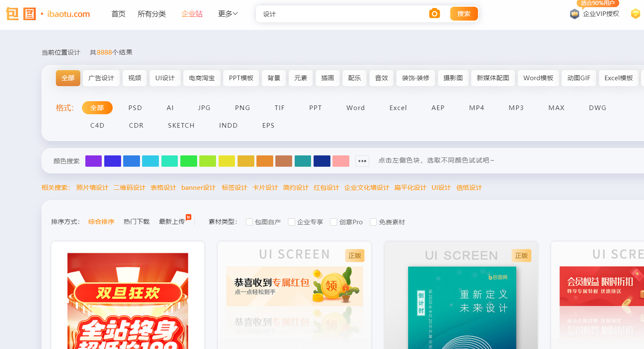Check the 免费素材 checkbox
This screenshot has height=349, width=644.
tap(373, 222)
